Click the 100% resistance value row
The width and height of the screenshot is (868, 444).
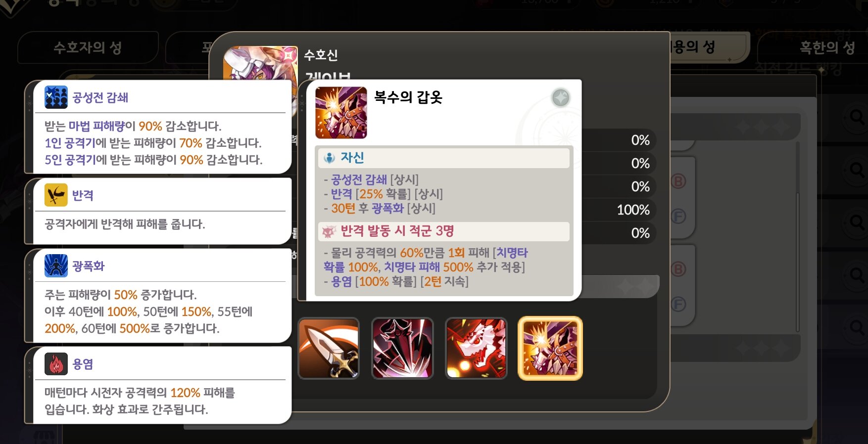point(619,210)
